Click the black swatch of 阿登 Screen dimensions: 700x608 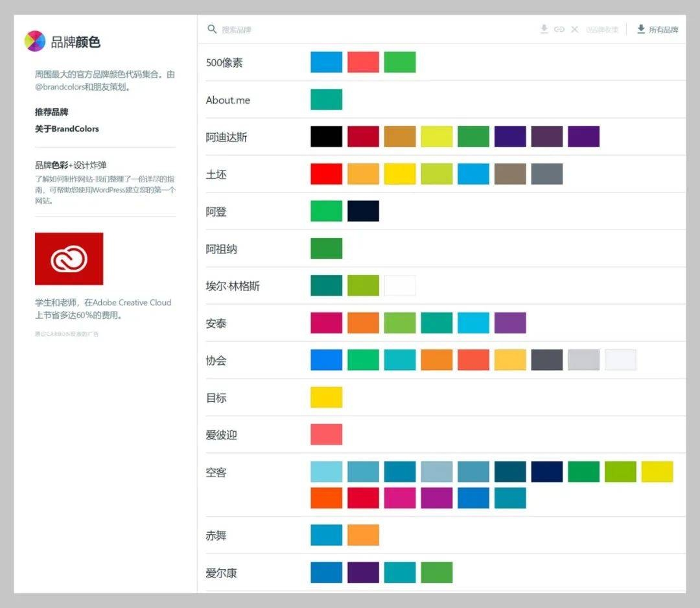[x=363, y=211]
